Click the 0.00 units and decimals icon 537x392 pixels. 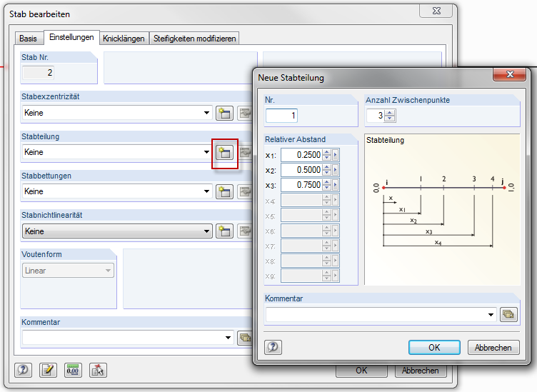click(73, 370)
